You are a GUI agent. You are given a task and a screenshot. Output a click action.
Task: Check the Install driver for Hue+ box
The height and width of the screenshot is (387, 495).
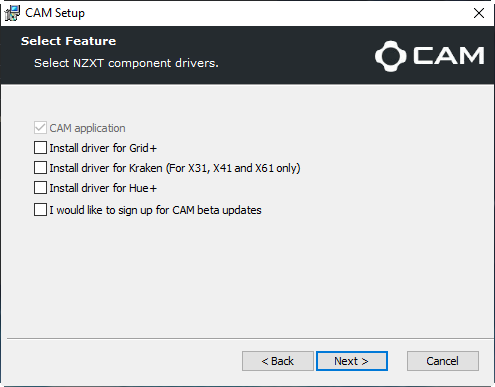(40, 188)
